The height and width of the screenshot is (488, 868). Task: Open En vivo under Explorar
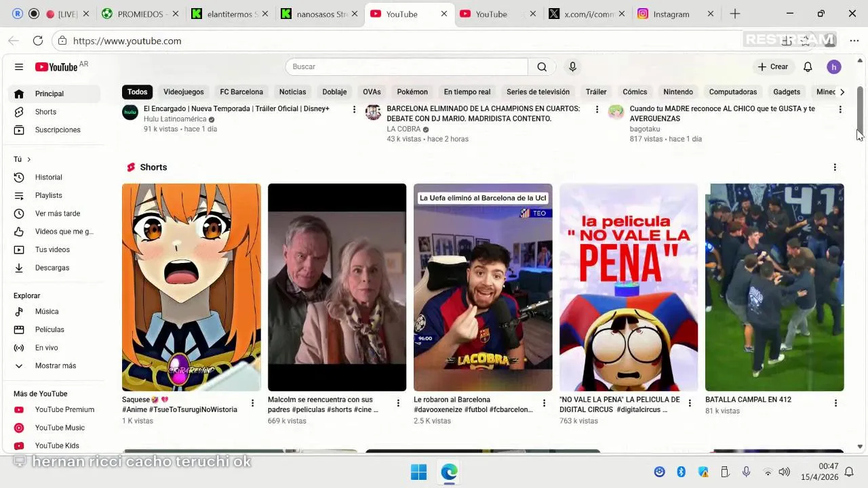(x=54, y=348)
